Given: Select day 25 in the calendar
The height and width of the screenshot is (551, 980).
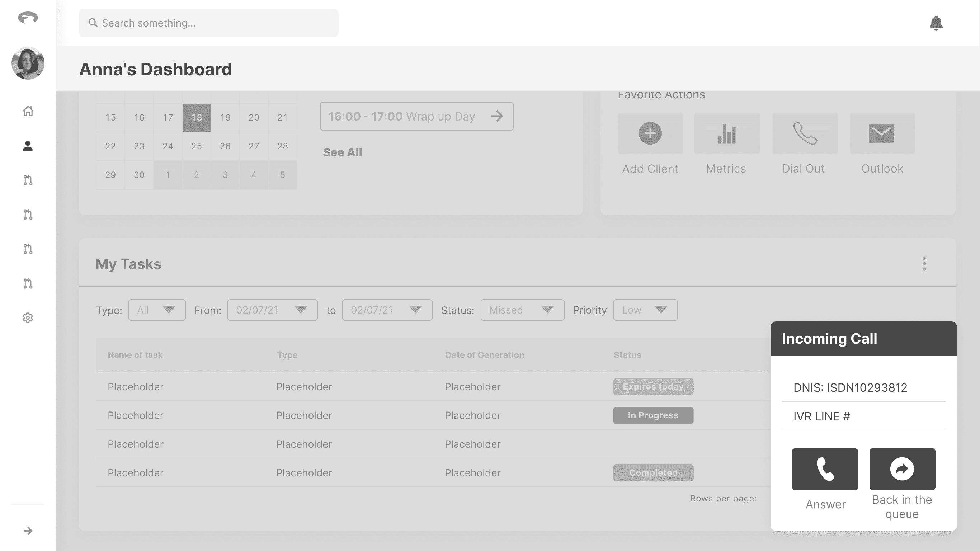Looking at the screenshot, I should click(x=196, y=146).
